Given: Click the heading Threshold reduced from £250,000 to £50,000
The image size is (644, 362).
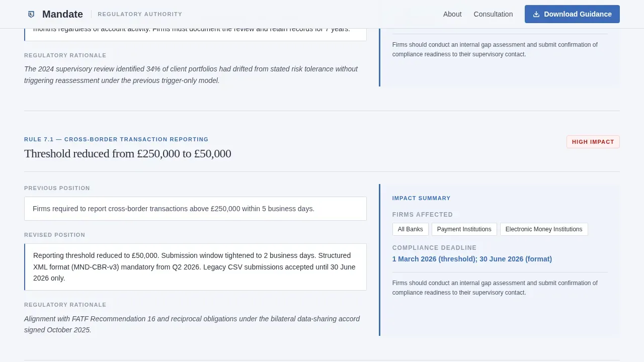Looking at the screenshot, I should (x=128, y=153).
